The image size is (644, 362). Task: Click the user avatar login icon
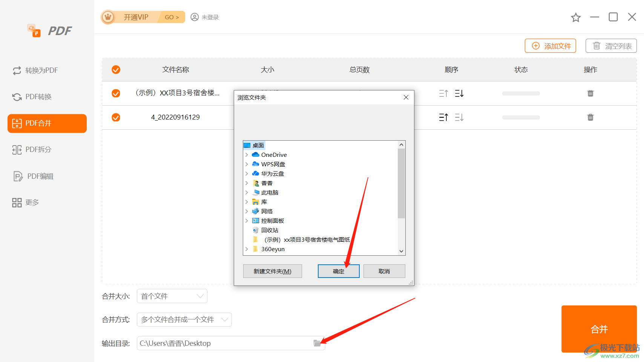click(x=195, y=17)
